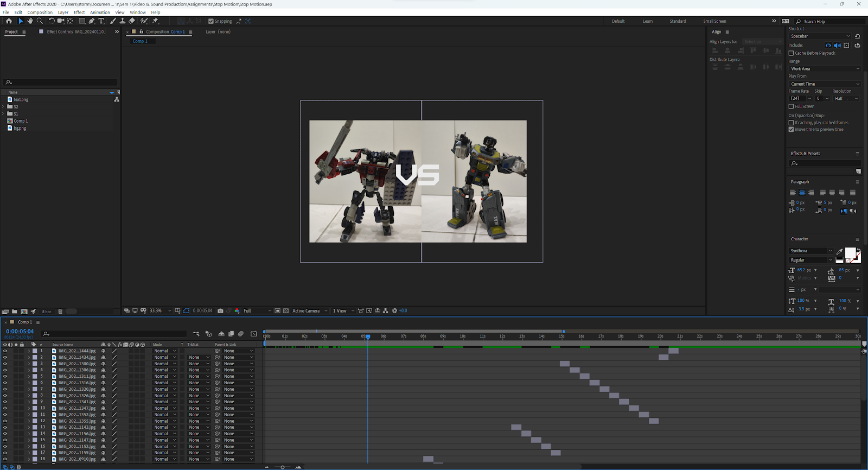The height and width of the screenshot is (470, 868).
Task: Switch to Project panel tab
Action: [x=11, y=32]
